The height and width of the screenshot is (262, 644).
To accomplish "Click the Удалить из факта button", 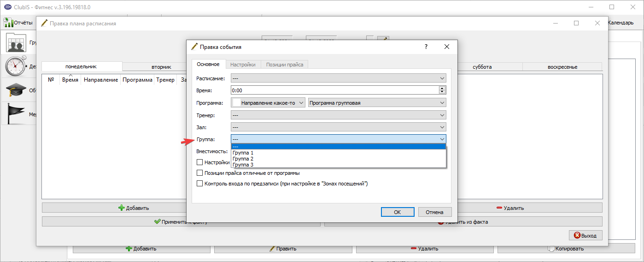I will 463,222.
